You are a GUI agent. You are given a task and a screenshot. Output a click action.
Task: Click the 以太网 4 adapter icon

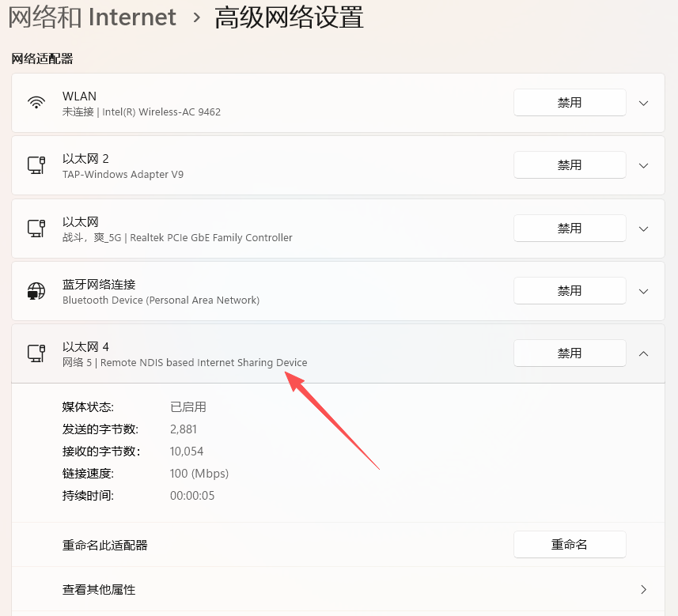[36, 353]
